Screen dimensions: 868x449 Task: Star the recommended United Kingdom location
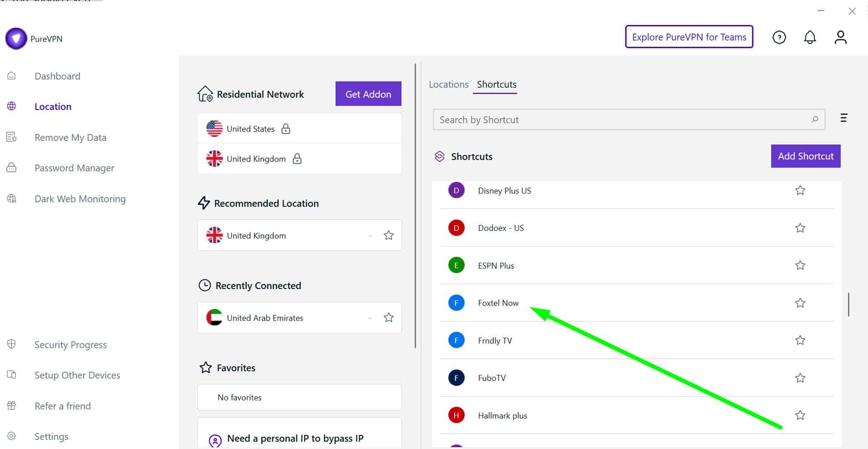(388, 235)
